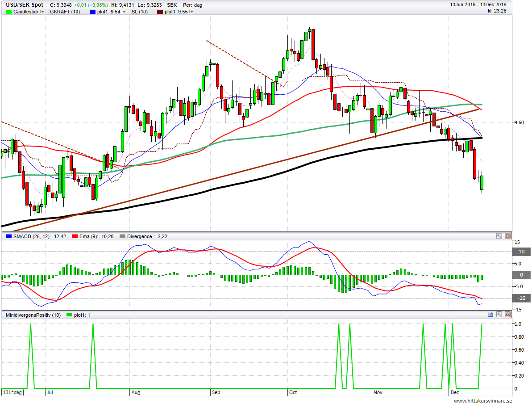Click the Lo: 9,3283 value

[x=150, y=5]
